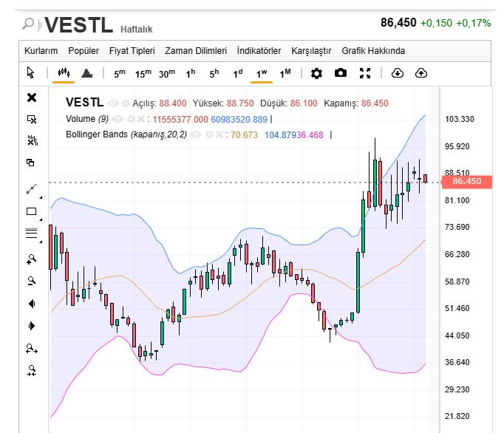The height and width of the screenshot is (433, 504).
Task: Select the 5h timeframe
Action: click(x=214, y=74)
